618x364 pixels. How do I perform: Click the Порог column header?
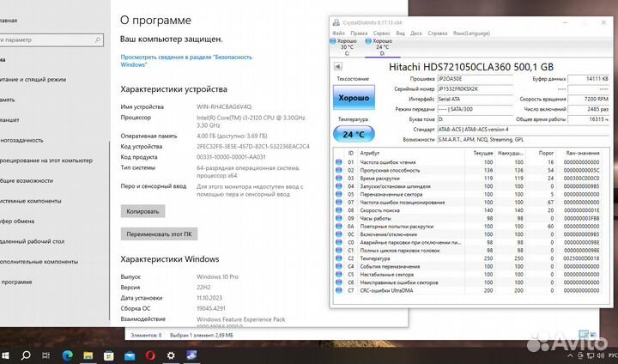(x=546, y=153)
